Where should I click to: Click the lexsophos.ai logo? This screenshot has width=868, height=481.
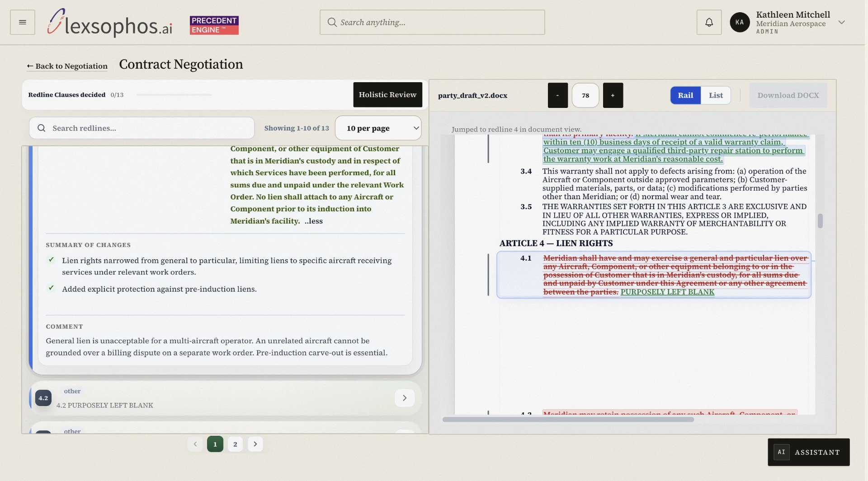pos(110,23)
